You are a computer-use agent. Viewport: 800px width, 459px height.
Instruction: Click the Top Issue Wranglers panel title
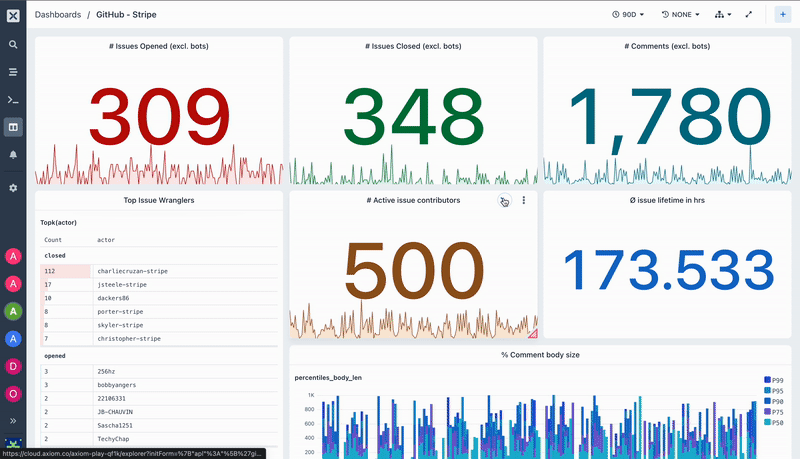coord(159,200)
